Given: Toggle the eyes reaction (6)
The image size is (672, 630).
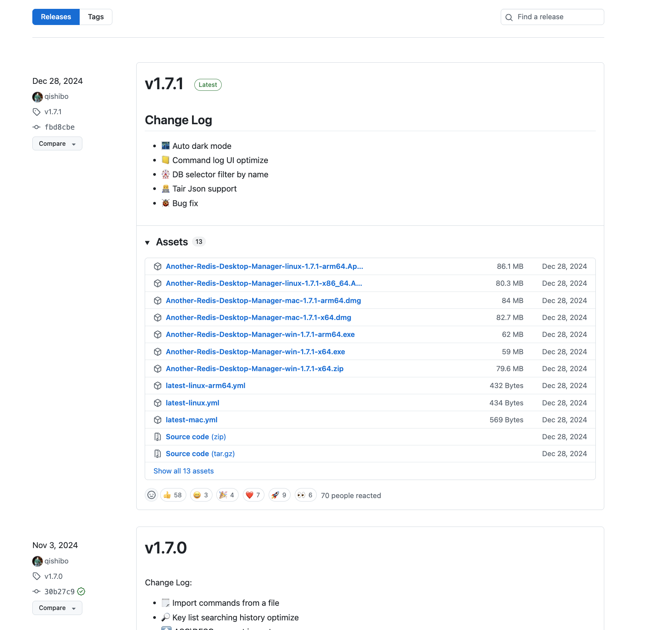Looking at the screenshot, I should [x=306, y=495].
